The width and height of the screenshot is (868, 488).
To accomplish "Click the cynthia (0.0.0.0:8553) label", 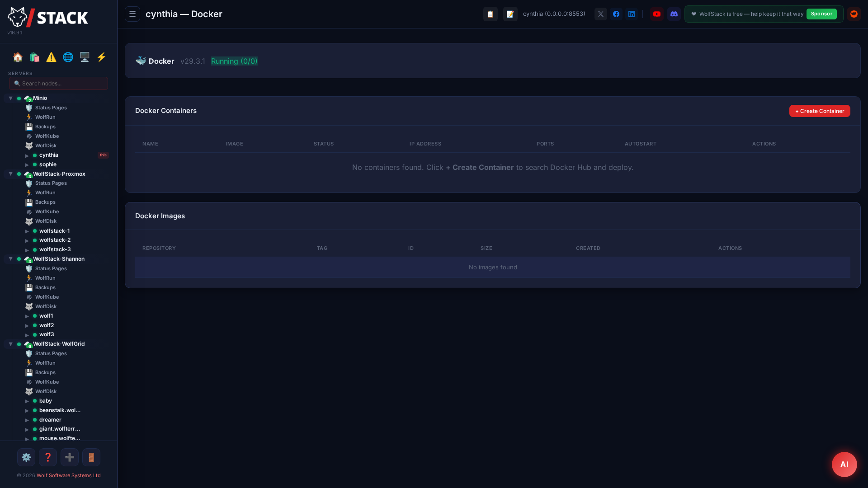I will pyautogui.click(x=554, y=14).
